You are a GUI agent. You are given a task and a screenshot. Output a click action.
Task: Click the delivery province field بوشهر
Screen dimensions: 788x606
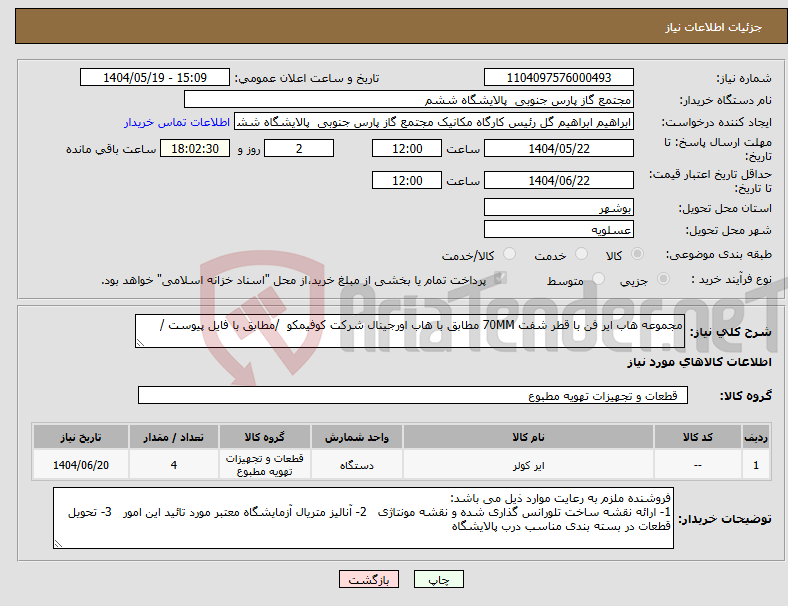[559, 208]
